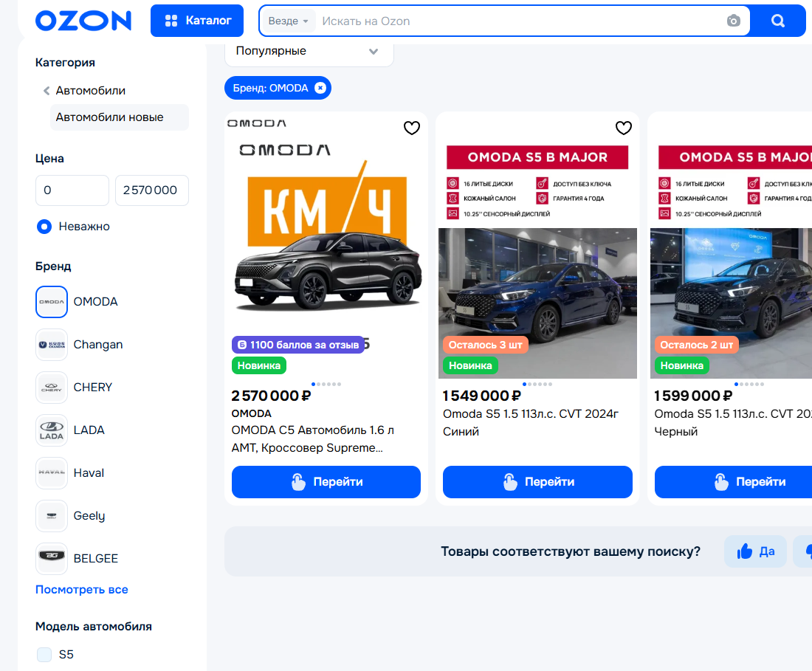Select the LADA brand logo
Viewport: 812px width, 671px height.
coord(52,430)
